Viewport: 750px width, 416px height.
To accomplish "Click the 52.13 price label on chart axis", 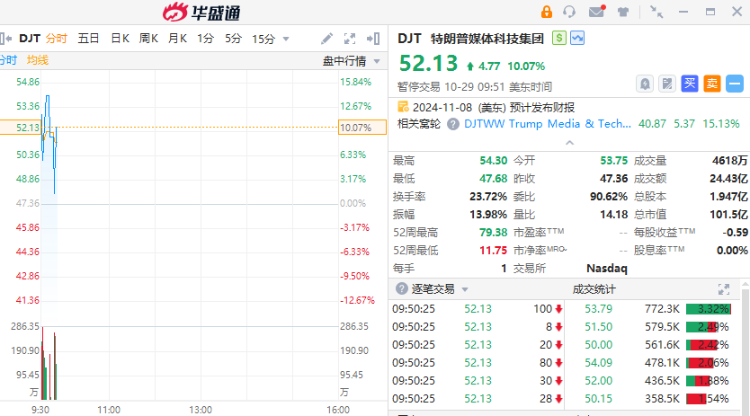I will point(28,128).
